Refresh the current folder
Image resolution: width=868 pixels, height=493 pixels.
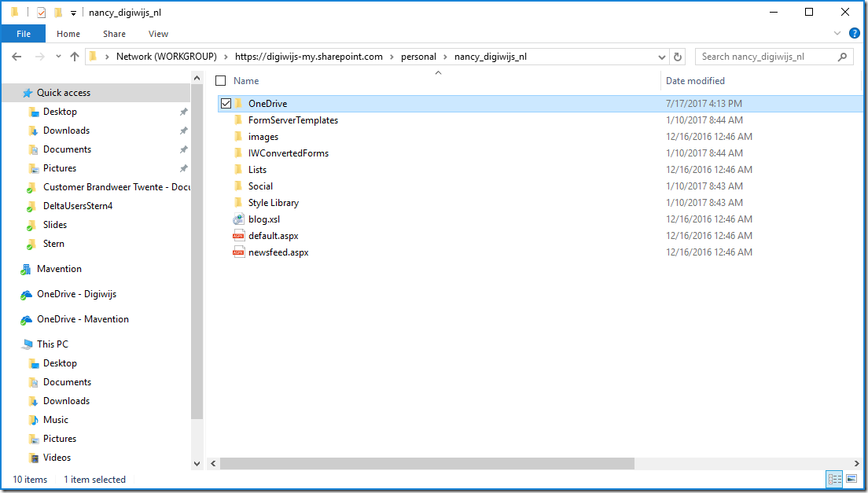[677, 57]
